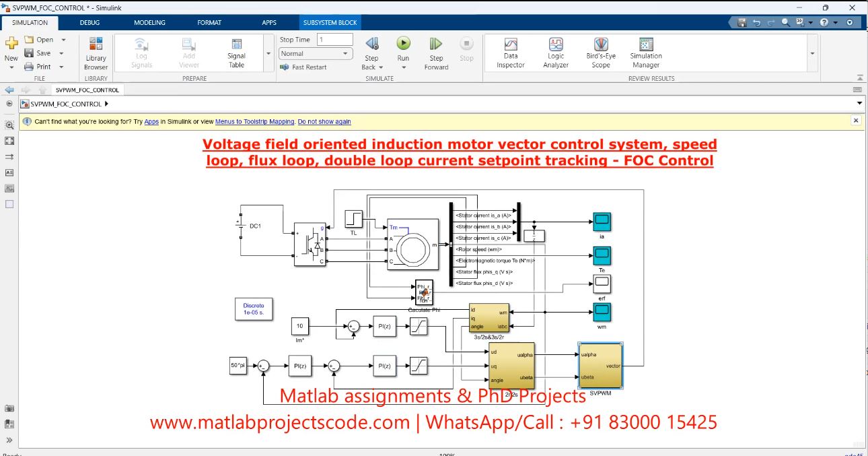This screenshot has height=456, width=868.
Task: Switch to the APPS tab
Action: click(x=269, y=22)
